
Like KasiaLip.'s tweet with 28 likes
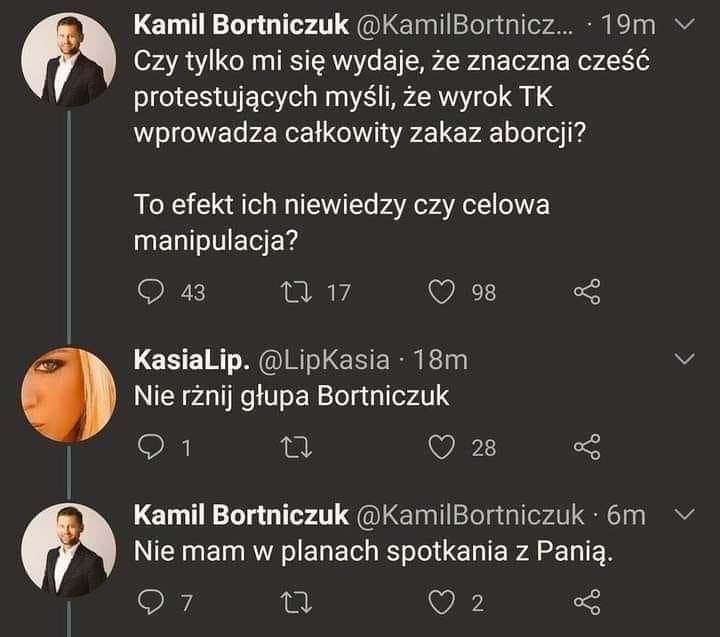[441, 447]
